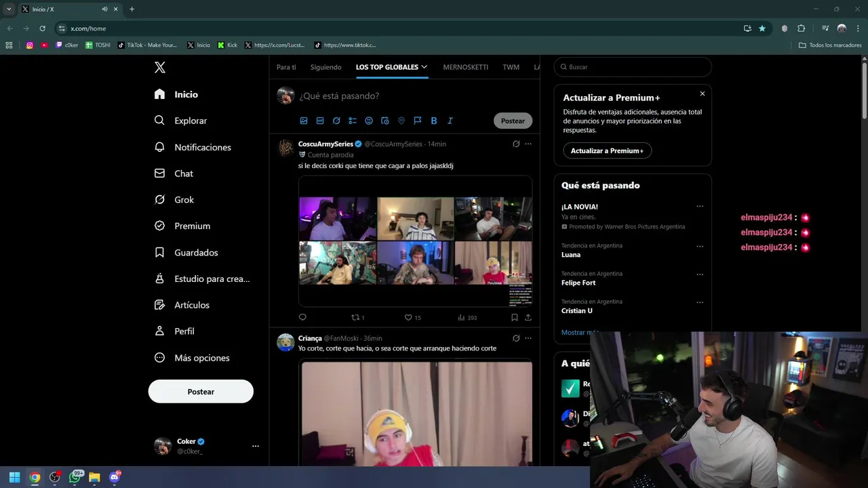Reply to the CoscuArmySeries post
Image resolution: width=868 pixels, height=488 pixels.
click(x=302, y=317)
